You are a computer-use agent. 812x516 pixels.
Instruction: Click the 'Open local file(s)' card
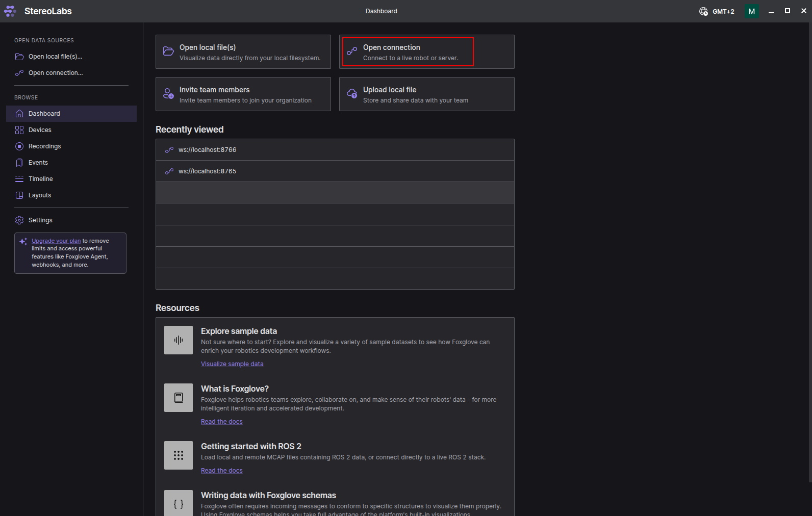[x=243, y=52]
